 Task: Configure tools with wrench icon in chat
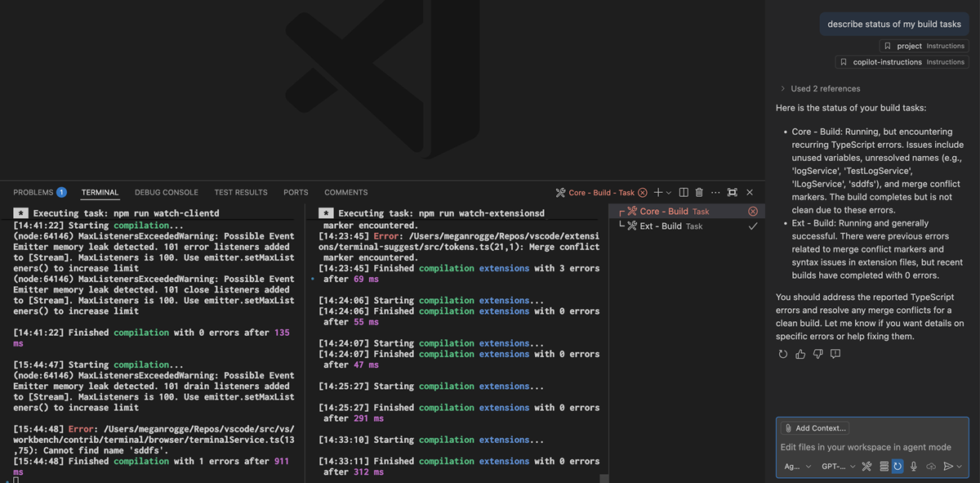[x=866, y=466]
